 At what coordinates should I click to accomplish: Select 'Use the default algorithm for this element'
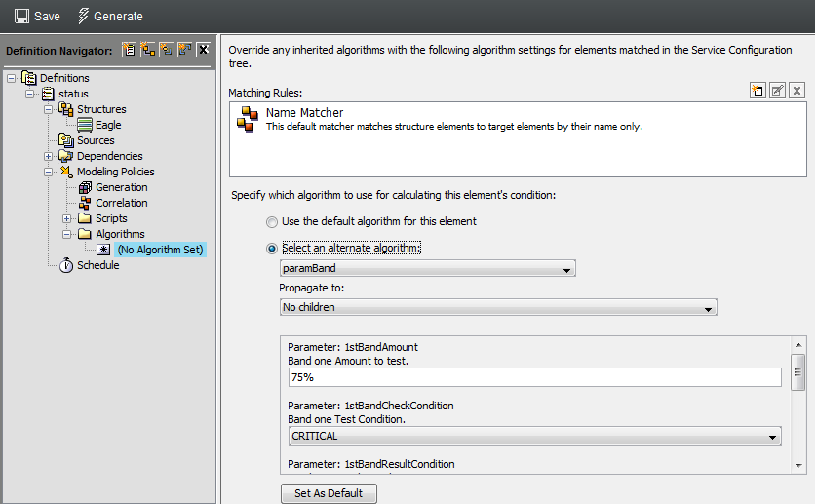point(272,222)
